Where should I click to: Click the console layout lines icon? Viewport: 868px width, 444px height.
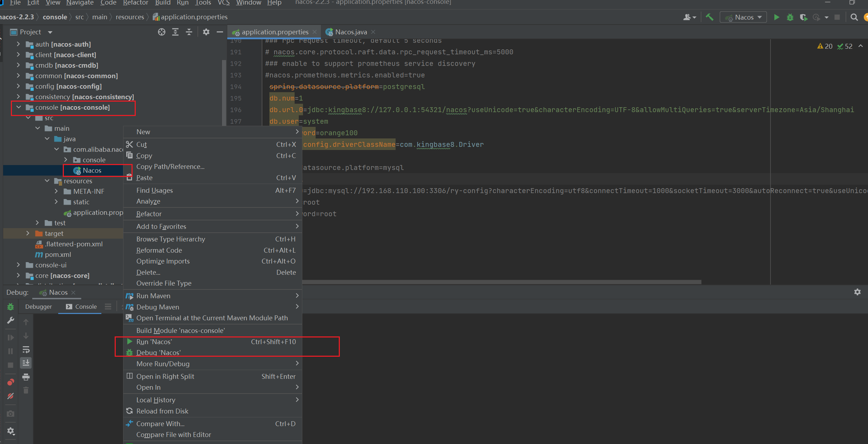tap(108, 307)
